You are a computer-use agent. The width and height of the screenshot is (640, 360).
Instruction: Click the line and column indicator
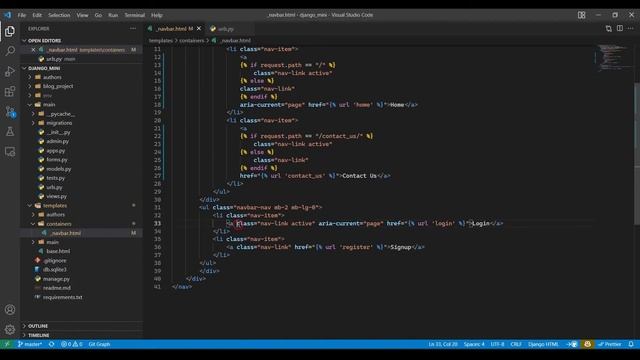[443, 344]
